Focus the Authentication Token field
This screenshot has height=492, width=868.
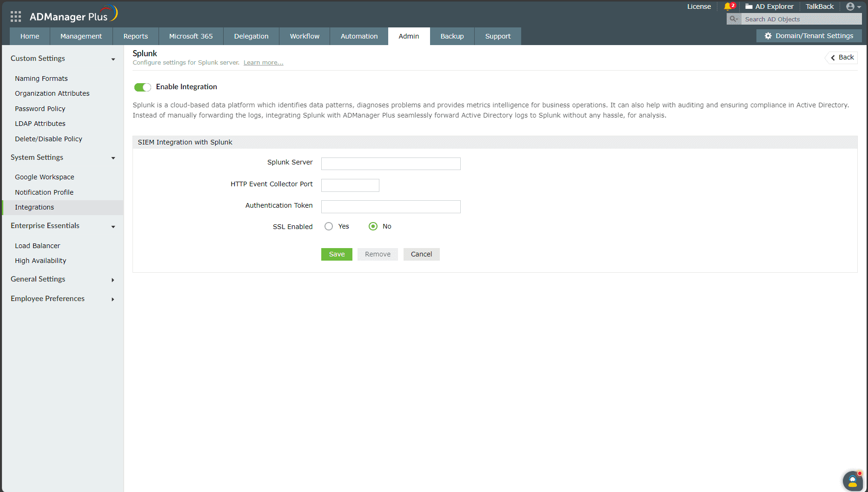(391, 207)
